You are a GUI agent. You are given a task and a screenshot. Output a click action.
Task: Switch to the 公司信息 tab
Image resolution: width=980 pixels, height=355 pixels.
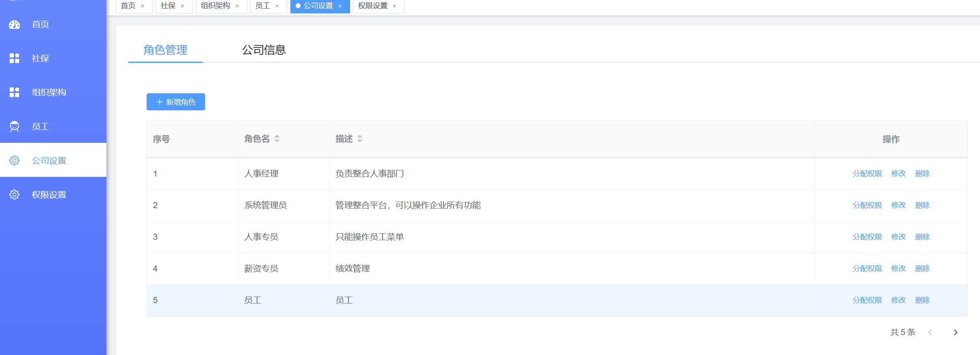point(264,50)
